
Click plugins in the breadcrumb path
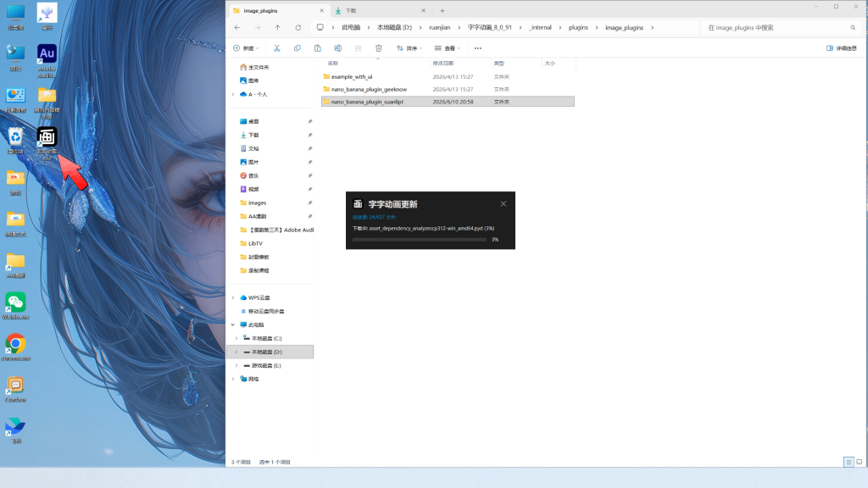(578, 27)
